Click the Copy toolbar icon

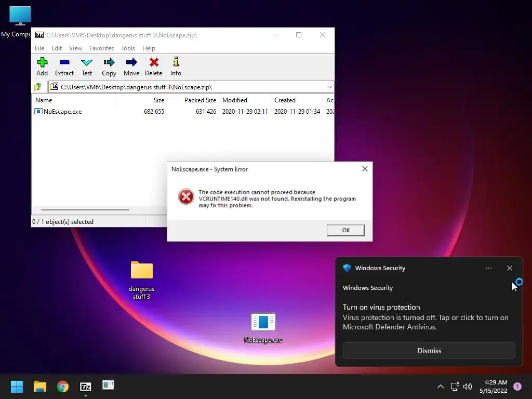tap(109, 66)
